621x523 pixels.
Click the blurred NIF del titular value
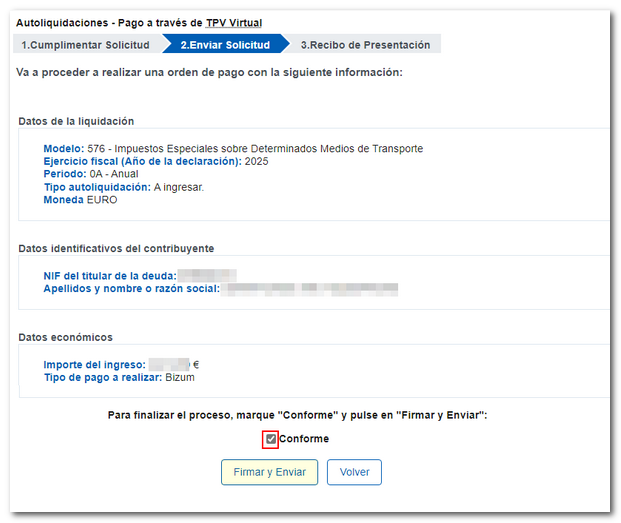pyautogui.click(x=206, y=275)
